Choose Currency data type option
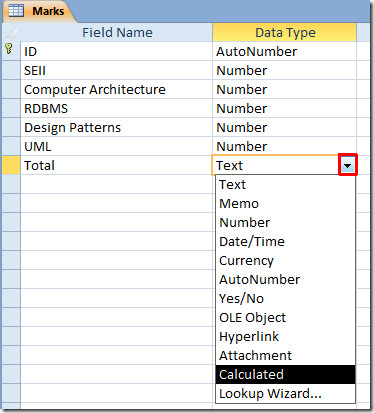This screenshot has height=413, width=374. pos(285,260)
